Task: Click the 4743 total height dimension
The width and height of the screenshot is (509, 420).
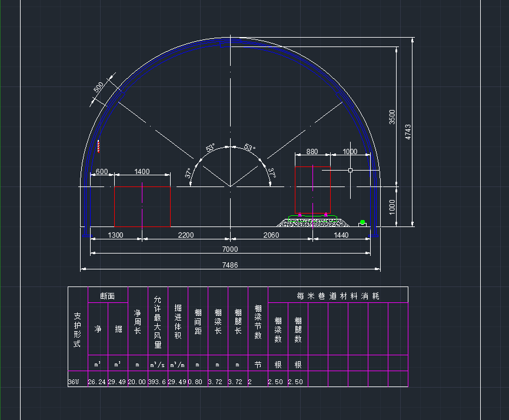Action: click(408, 132)
